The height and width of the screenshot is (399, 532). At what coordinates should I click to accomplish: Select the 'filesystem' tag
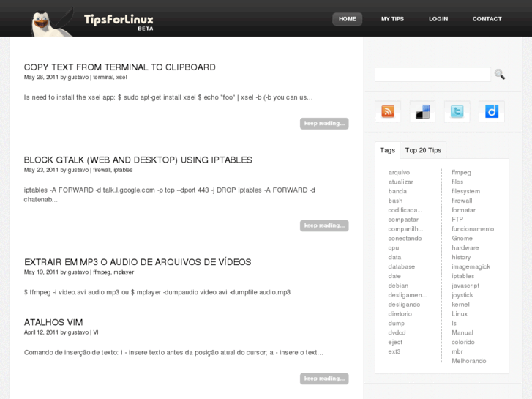point(466,191)
